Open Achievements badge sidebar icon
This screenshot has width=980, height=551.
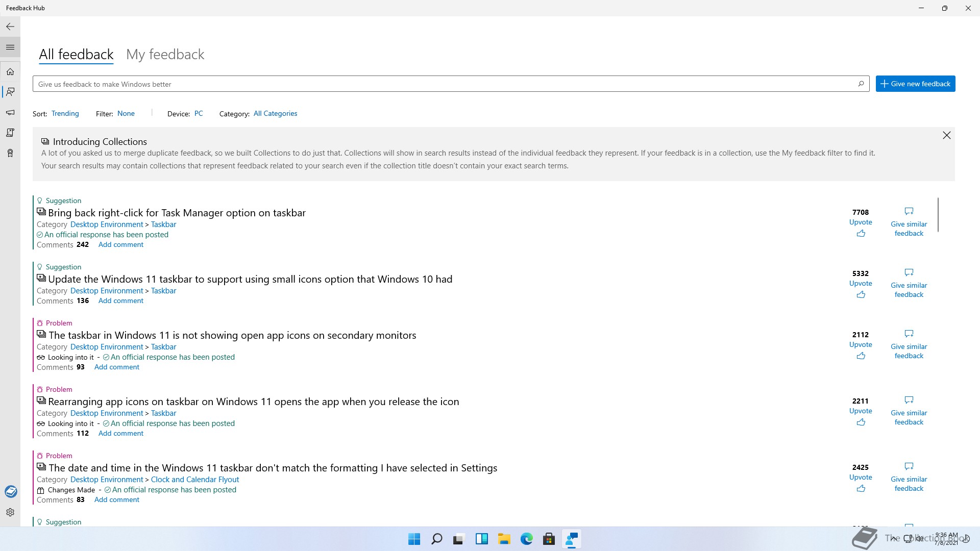coord(10,153)
